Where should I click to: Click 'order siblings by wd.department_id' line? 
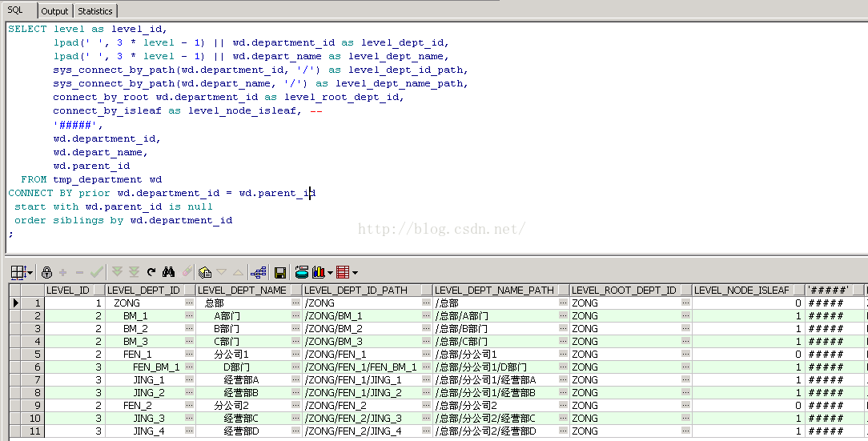123,220
